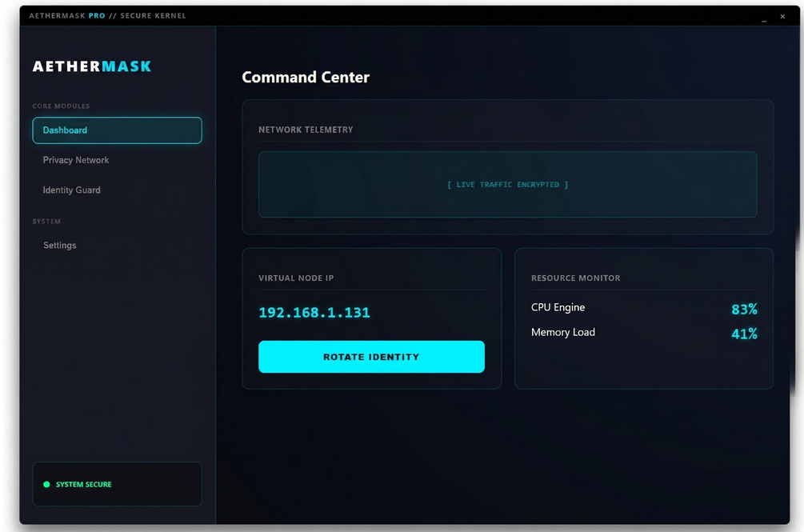
Task: Select the 192.168.1.131 virtual node IP
Action: click(x=314, y=313)
